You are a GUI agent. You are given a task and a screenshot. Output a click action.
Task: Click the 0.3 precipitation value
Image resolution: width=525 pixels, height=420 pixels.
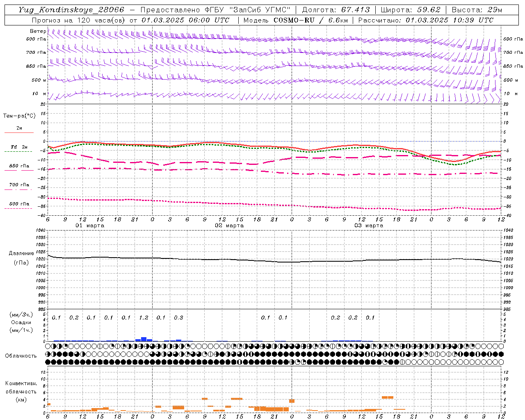[178, 317]
